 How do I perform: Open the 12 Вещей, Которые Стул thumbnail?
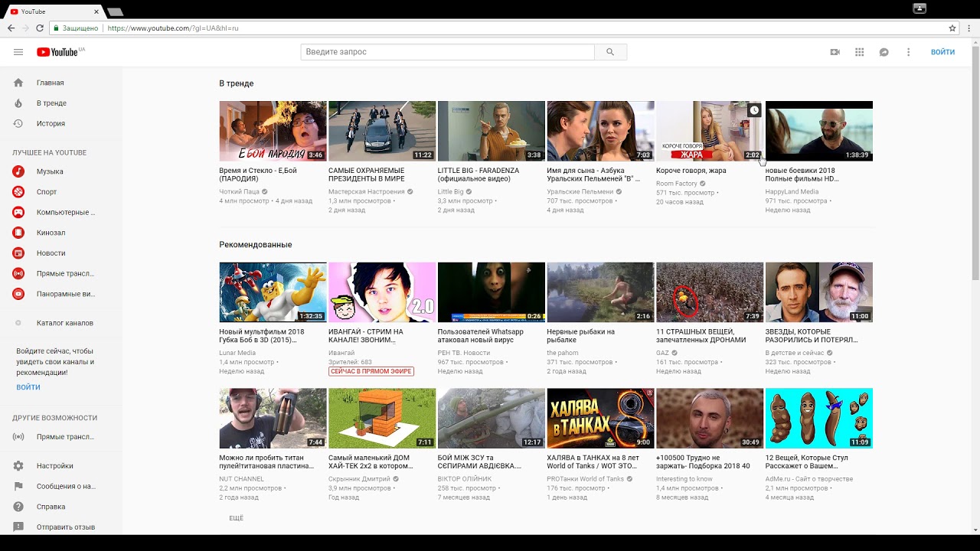[x=819, y=418]
